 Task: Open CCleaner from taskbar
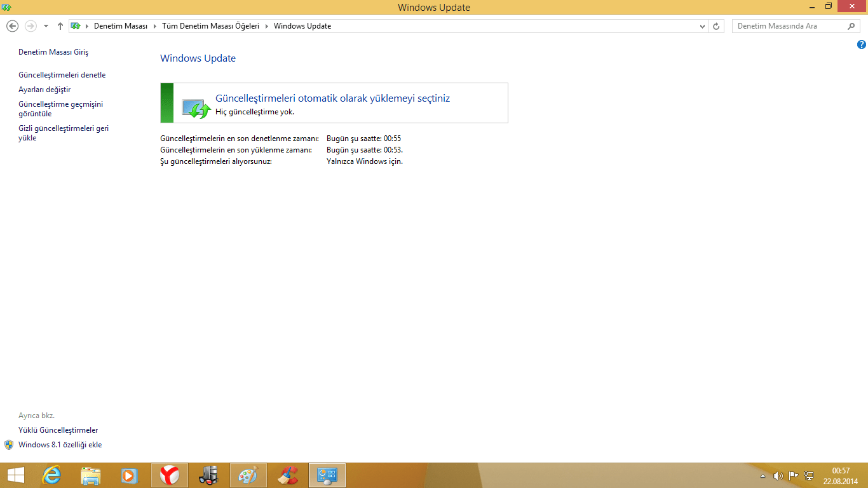point(288,475)
